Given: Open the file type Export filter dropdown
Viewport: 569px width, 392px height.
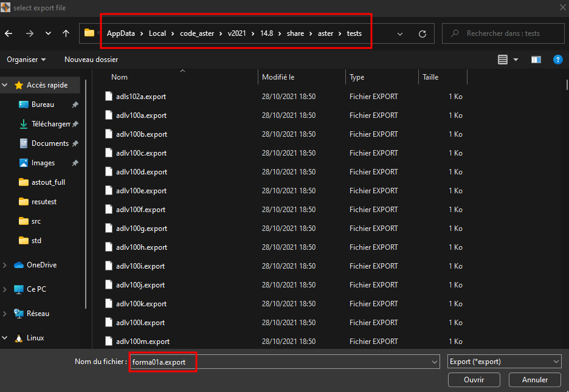Looking at the screenshot, I should [503, 362].
